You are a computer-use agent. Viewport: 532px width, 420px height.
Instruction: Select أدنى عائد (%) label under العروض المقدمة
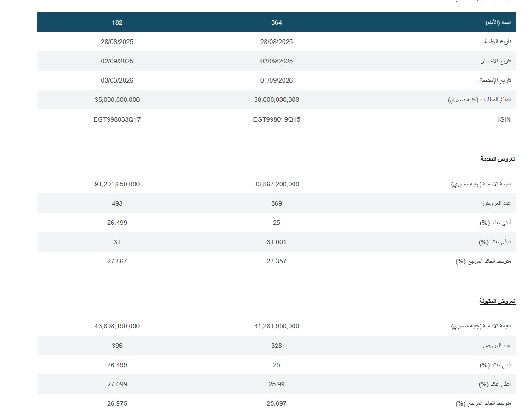coord(495,223)
